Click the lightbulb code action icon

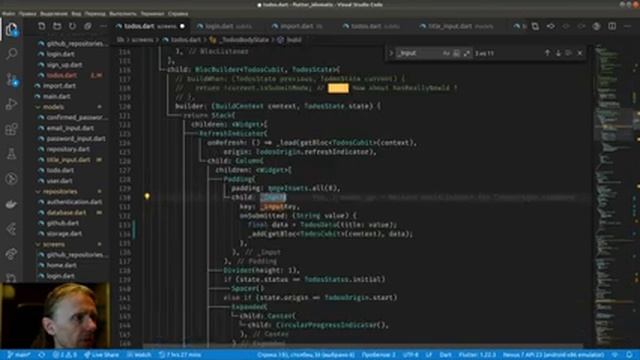coord(147,197)
